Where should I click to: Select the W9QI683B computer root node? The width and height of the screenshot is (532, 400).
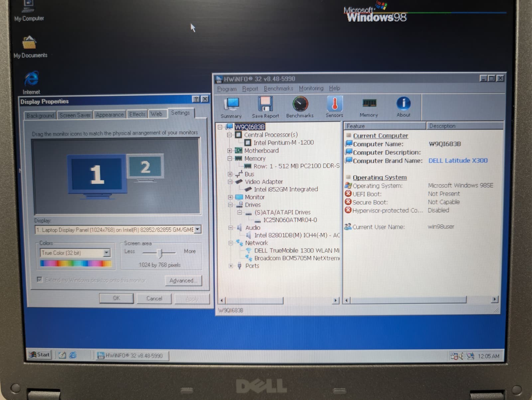click(x=250, y=127)
